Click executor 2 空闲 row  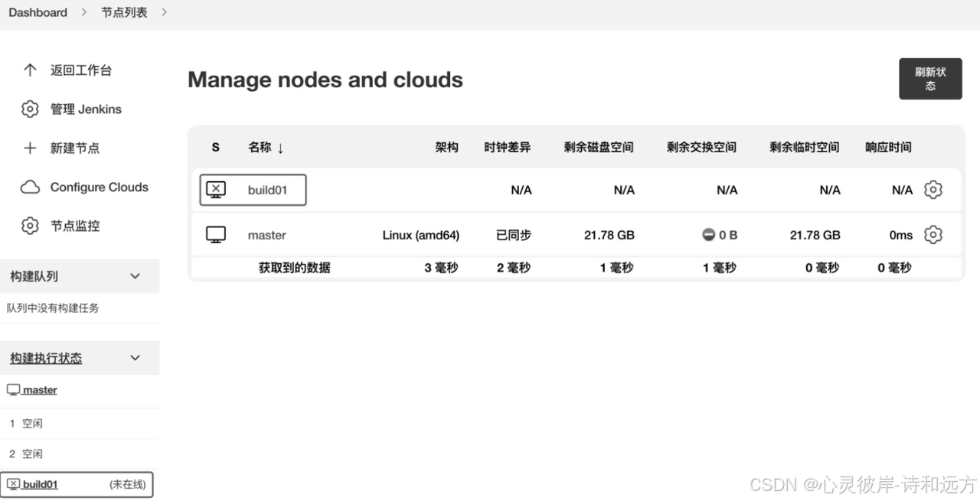80,454
